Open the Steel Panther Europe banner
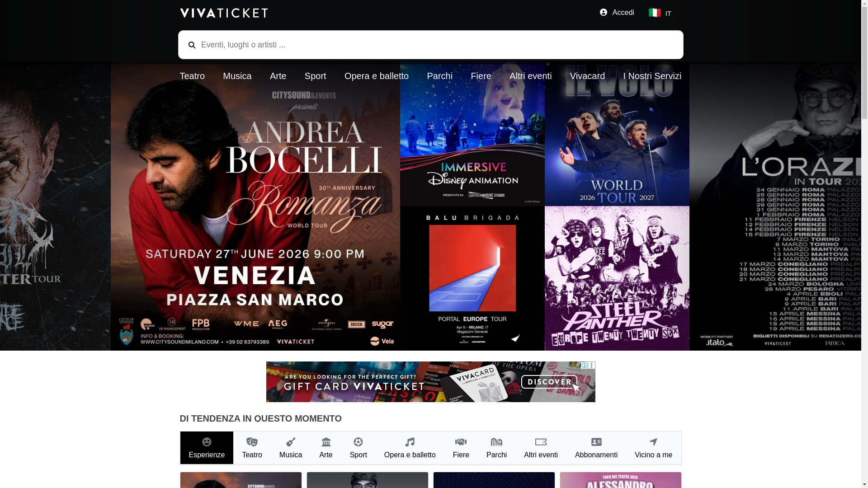 617,278
